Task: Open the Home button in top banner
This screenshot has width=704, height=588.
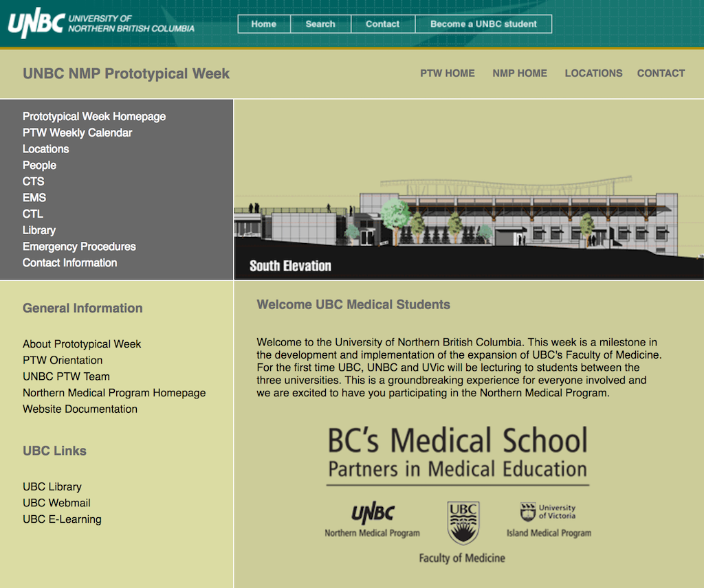Action: 264,24
